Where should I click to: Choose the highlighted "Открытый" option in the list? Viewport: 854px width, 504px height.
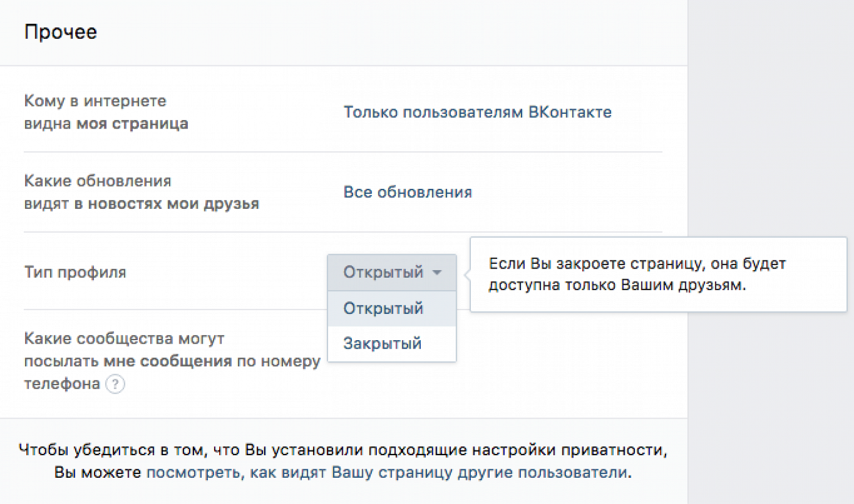point(383,308)
